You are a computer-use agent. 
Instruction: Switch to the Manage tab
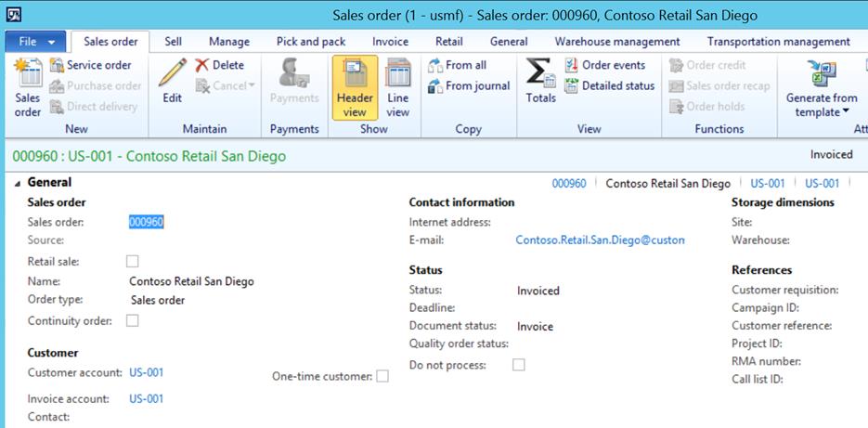(x=229, y=42)
